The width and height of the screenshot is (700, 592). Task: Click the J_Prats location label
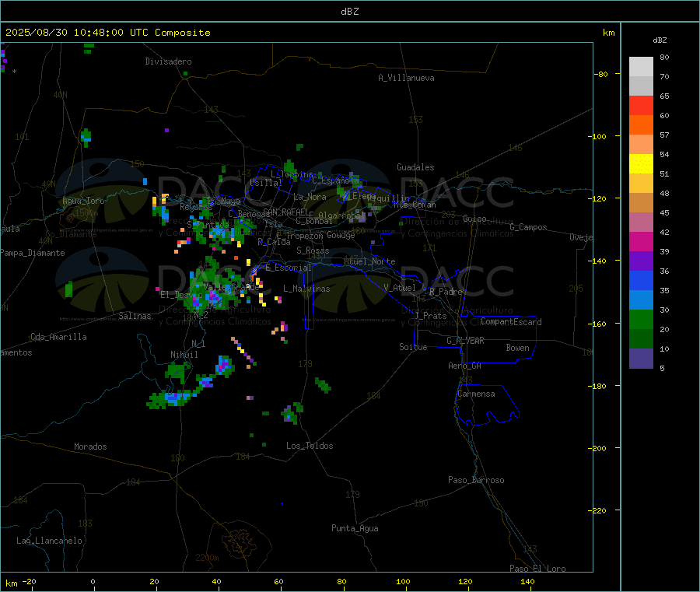[x=431, y=316]
